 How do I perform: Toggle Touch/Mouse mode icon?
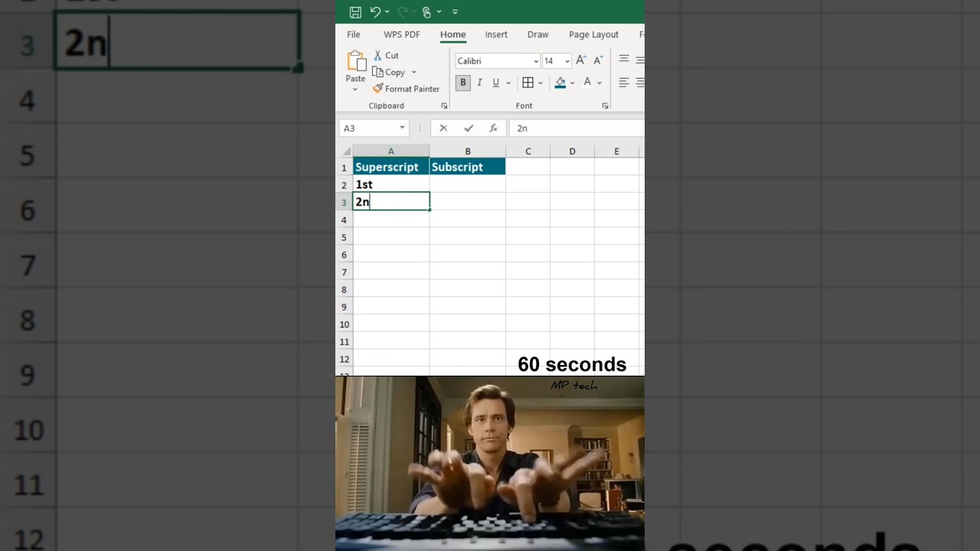point(426,11)
